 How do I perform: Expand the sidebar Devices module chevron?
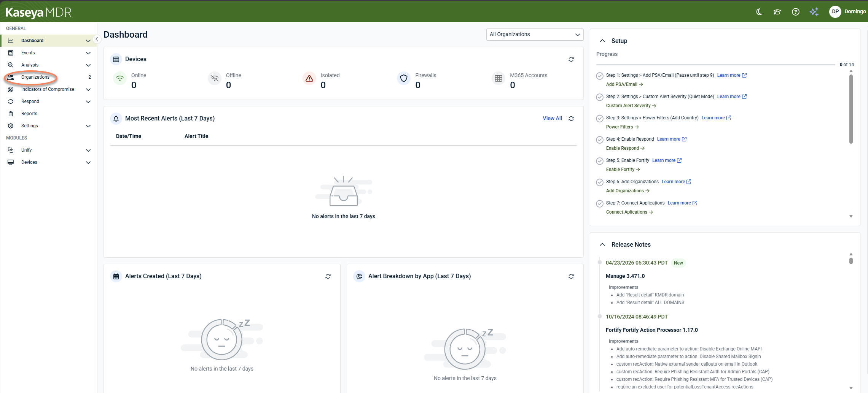pyautogui.click(x=88, y=162)
